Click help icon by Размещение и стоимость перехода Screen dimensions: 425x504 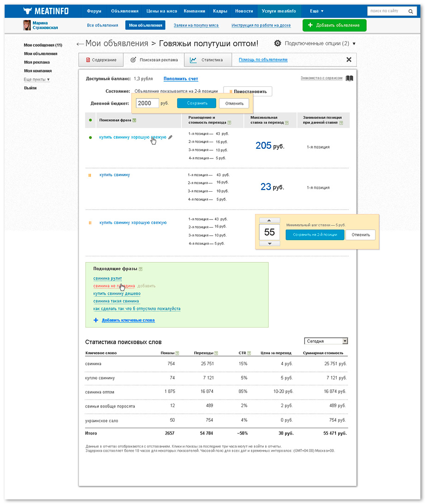[x=229, y=122]
